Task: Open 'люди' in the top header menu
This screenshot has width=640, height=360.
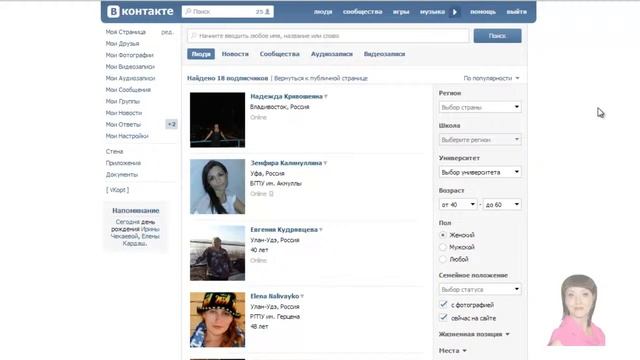Action: tap(323, 12)
